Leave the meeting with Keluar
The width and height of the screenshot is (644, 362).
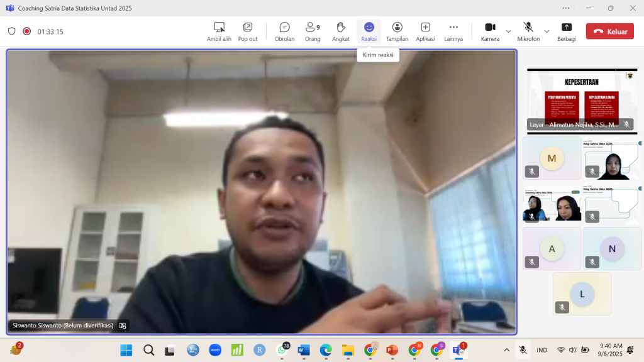pyautogui.click(x=609, y=31)
